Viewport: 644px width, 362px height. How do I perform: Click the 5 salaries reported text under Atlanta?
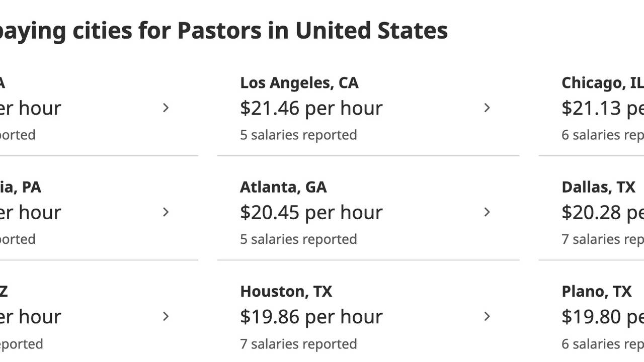coord(299,239)
